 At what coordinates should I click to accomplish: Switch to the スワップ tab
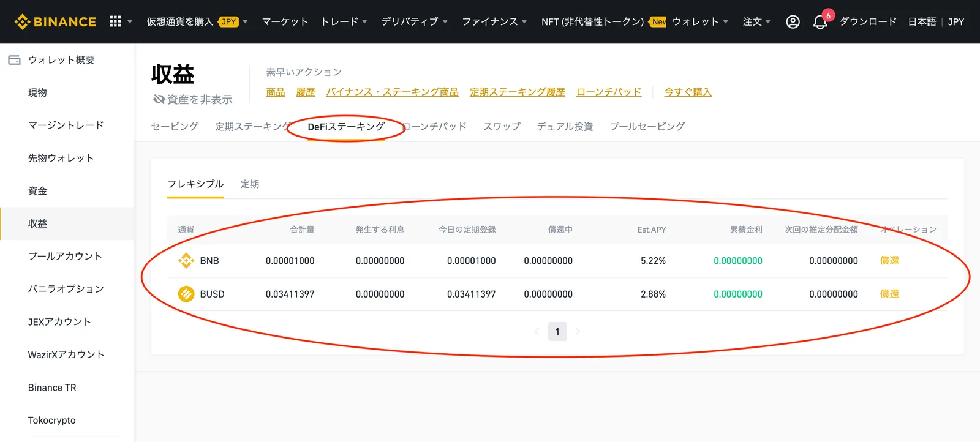tap(502, 126)
